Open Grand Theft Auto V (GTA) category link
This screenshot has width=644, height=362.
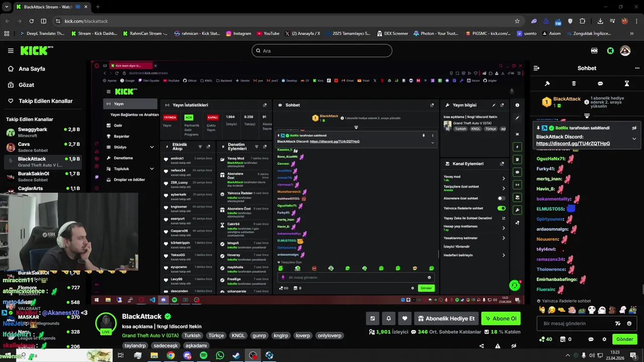[x=150, y=335]
